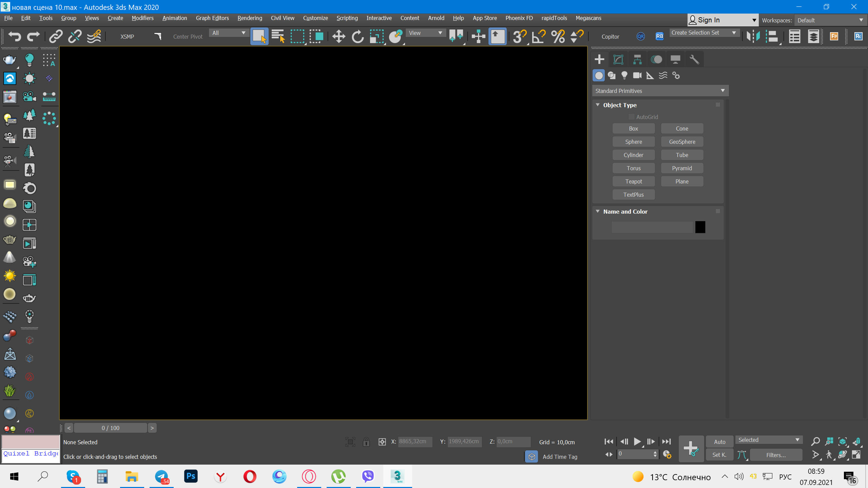868x488 pixels.
Task: Open the Modifiers menu
Action: click(x=142, y=18)
